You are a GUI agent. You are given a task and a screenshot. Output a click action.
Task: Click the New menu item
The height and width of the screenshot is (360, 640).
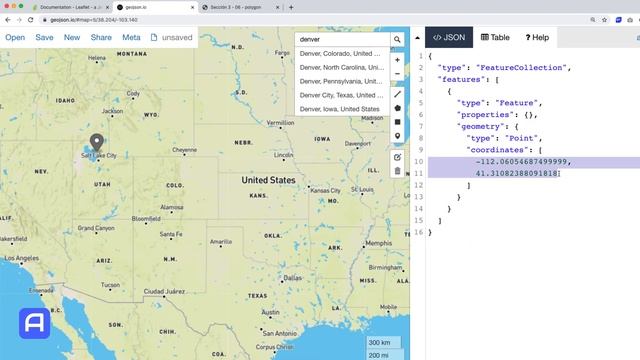tap(72, 38)
